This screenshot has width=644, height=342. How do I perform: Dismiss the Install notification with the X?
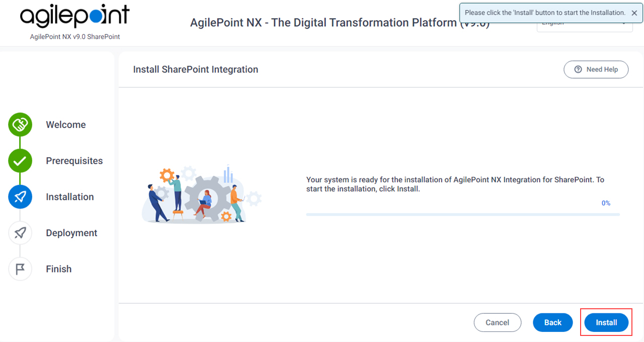634,13
